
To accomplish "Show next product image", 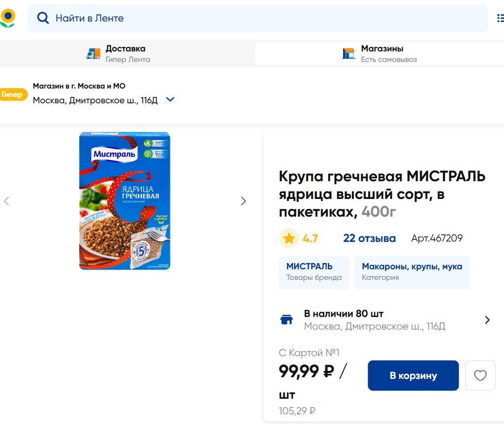I will [x=243, y=201].
